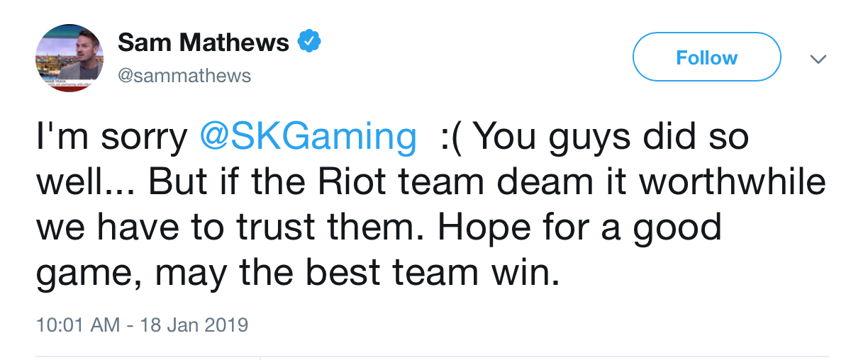Click the phrase "I'm sorry"
The image size is (868, 360).
tap(111, 137)
